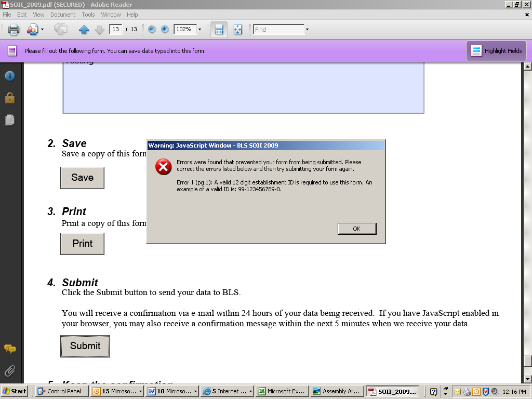Expand the collaborate icon dropdown arrow

coord(43,30)
